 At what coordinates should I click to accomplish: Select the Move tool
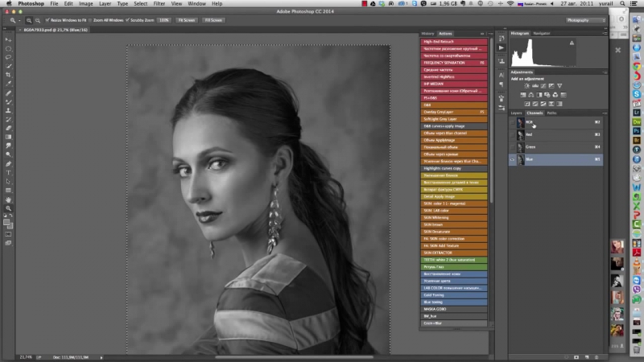[8, 39]
